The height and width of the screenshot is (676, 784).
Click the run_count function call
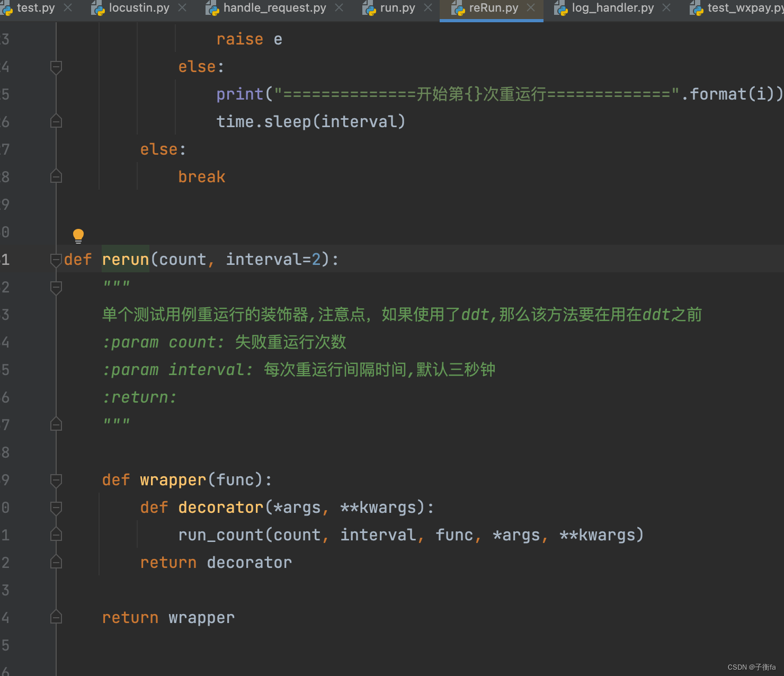tap(411, 535)
